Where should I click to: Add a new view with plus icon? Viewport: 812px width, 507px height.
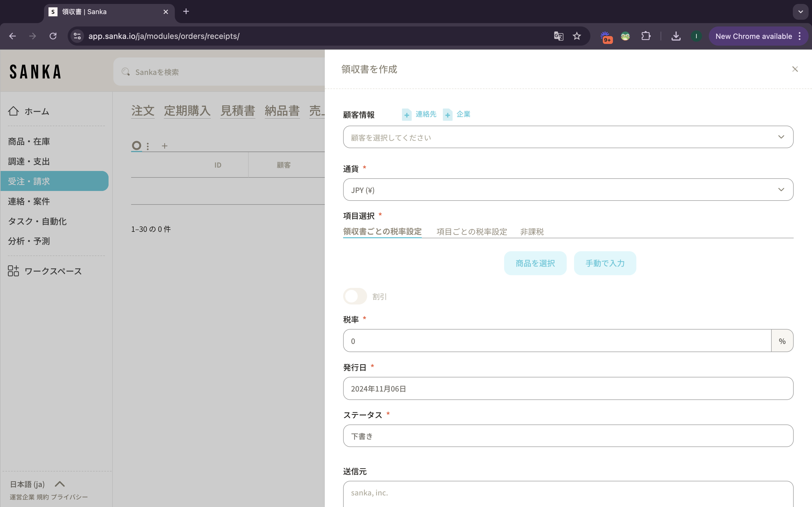(x=164, y=146)
